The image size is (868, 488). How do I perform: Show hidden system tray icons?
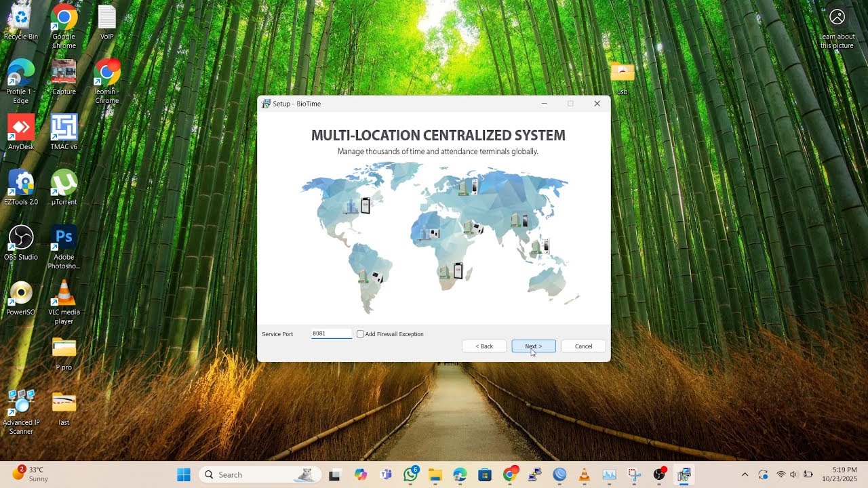pos(745,474)
